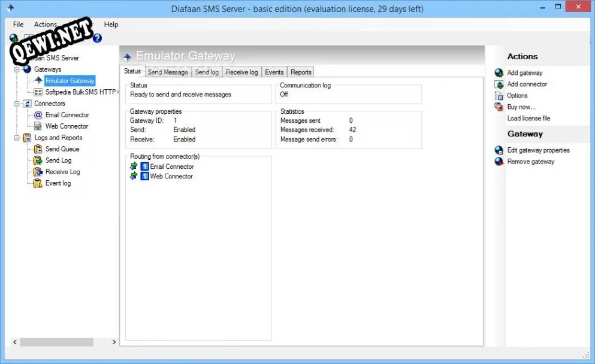The image size is (595, 364).
Task: Click the Add connector link
Action: [x=527, y=84]
